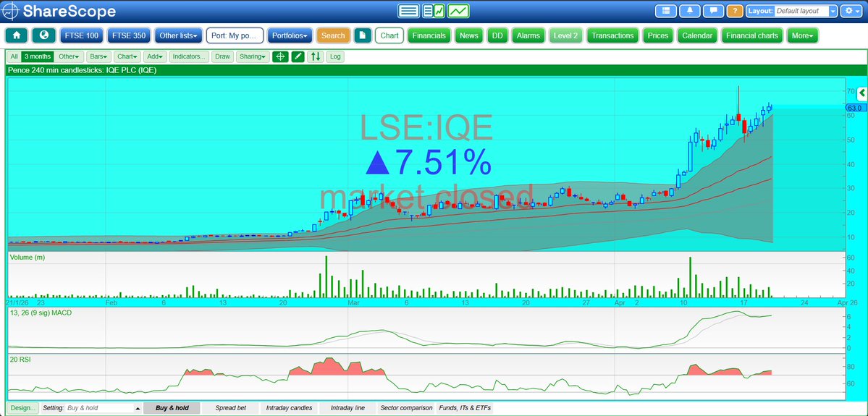Switch to the Calendar tab

click(697, 35)
